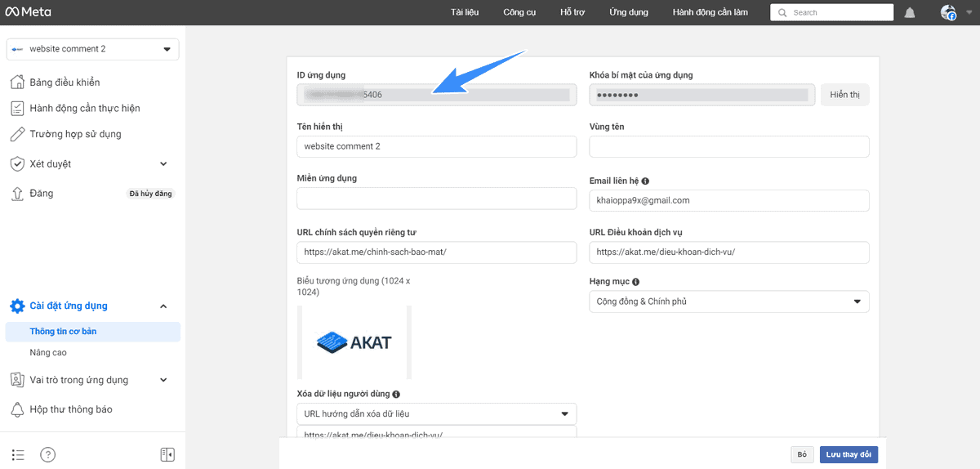Click the Vai trò trong ứng dụng icon
Screen dimensions: 980x469
tap(16, 380)
